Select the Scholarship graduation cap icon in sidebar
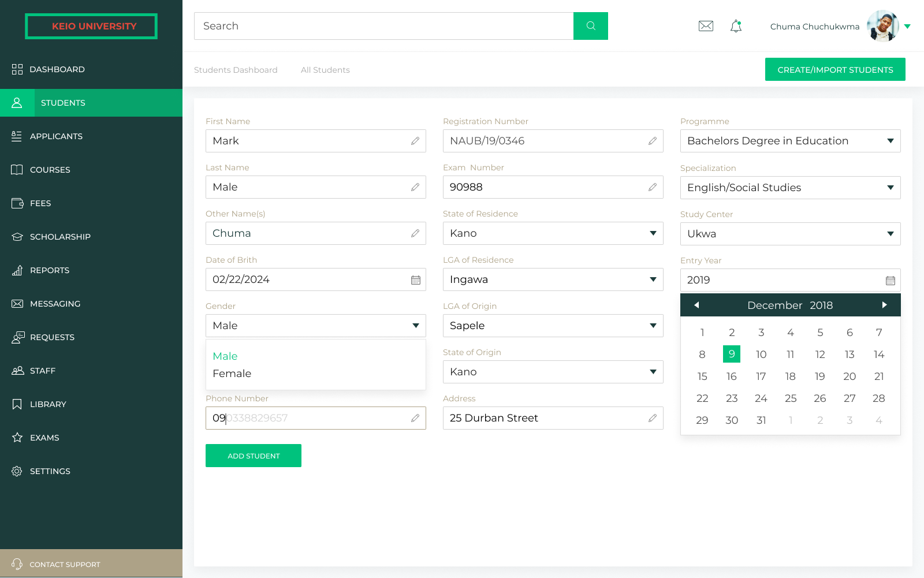This screenshot has width=924, height=578. pos(17,236)
